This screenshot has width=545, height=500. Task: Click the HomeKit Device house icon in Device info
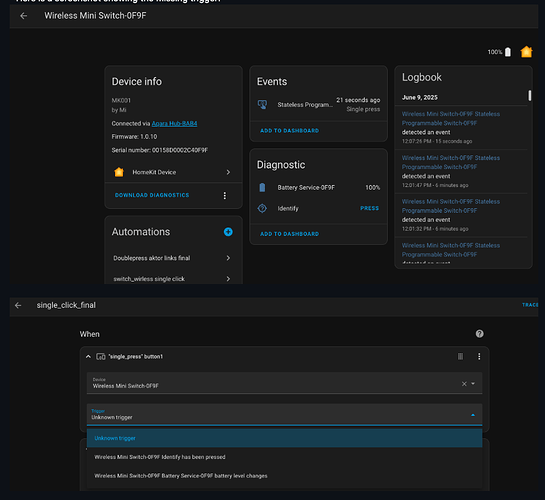click(119, 172)
